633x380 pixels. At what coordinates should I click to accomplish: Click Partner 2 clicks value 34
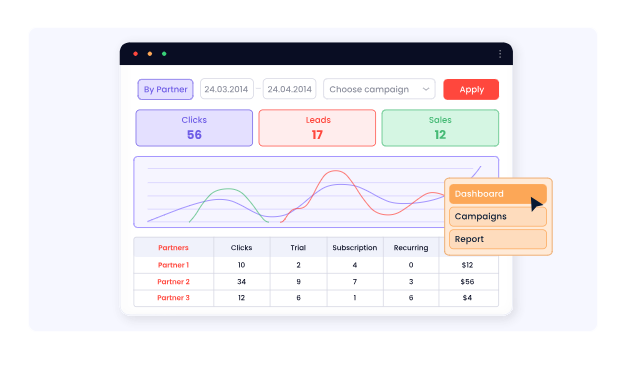click(x=241, y=281)
